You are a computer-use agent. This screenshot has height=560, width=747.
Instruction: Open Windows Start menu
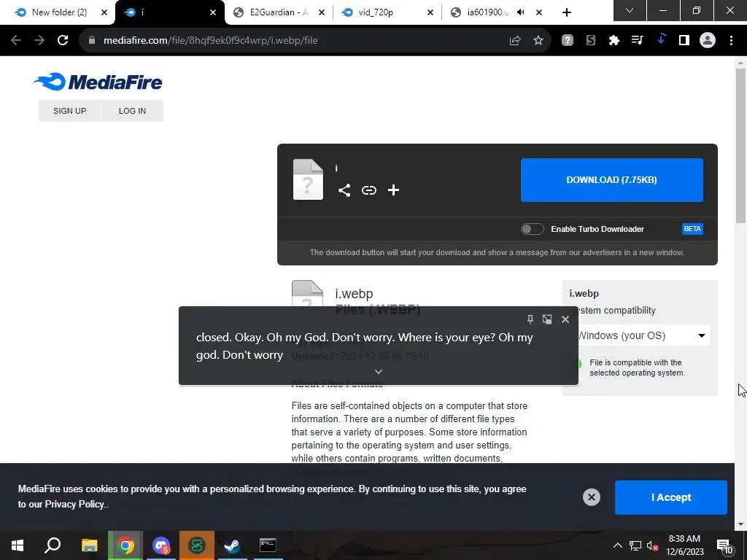coord(18,545)
